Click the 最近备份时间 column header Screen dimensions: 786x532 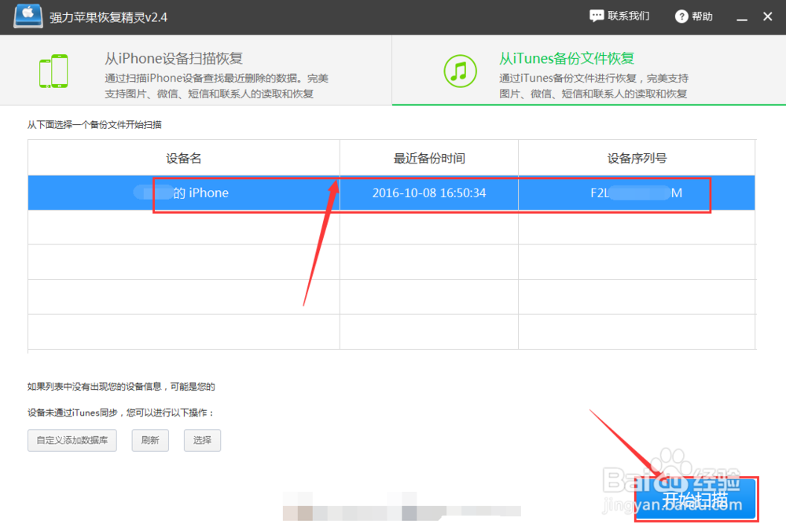(429, 158)
